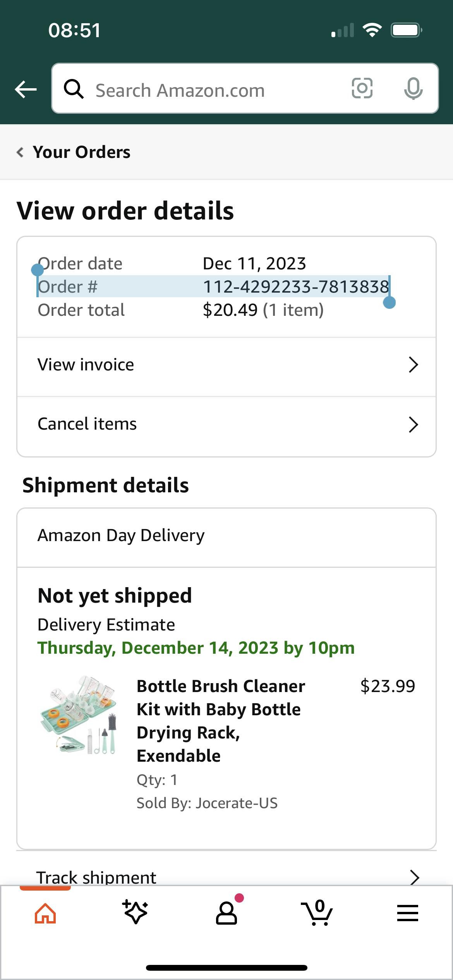
Task: Expand View invoice chevron
Action: point(414,365)
